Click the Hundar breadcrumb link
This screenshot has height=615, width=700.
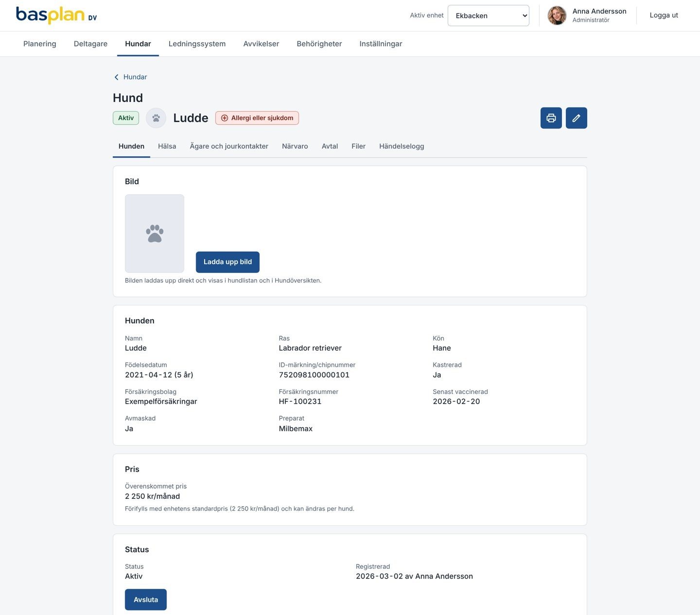pos(135,77)
